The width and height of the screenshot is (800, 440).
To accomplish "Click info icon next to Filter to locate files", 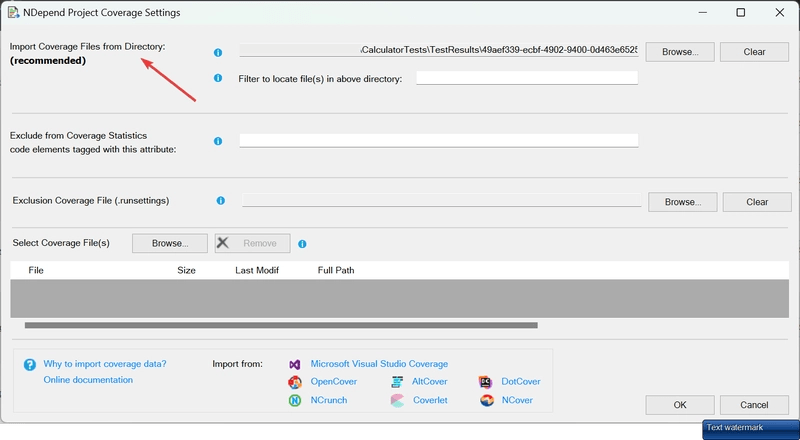I will tap(218, 78).
